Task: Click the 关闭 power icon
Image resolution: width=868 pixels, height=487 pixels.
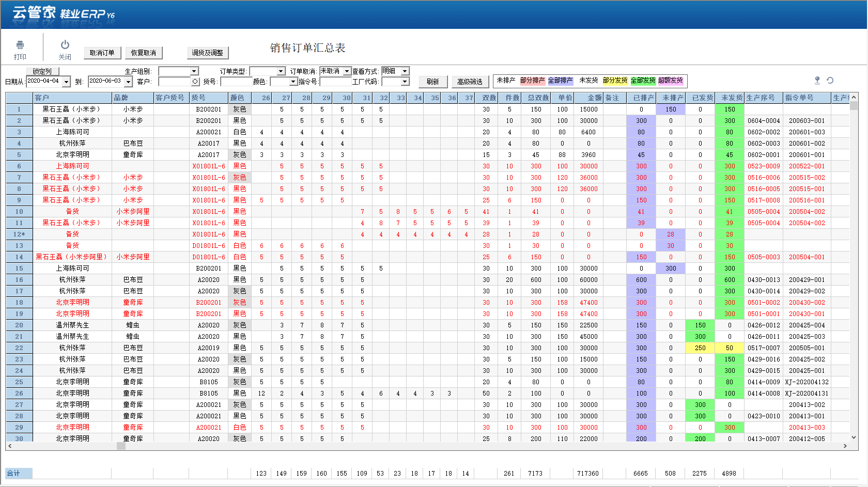Action: [65, 45]
